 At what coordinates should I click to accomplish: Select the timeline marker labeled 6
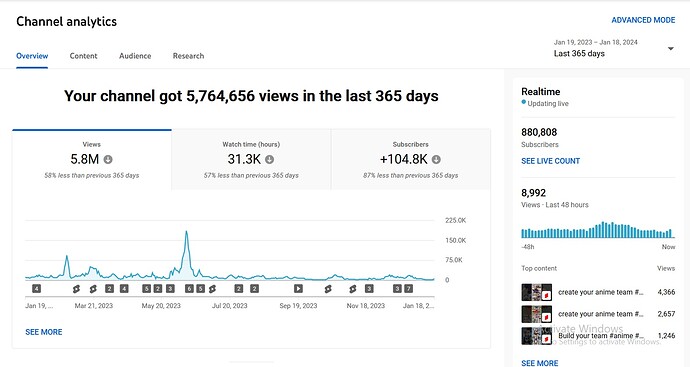point(189,289)
